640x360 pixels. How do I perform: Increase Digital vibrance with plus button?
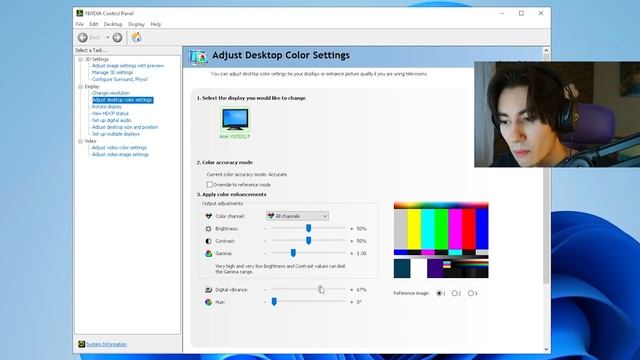click(x=351, y=290)
